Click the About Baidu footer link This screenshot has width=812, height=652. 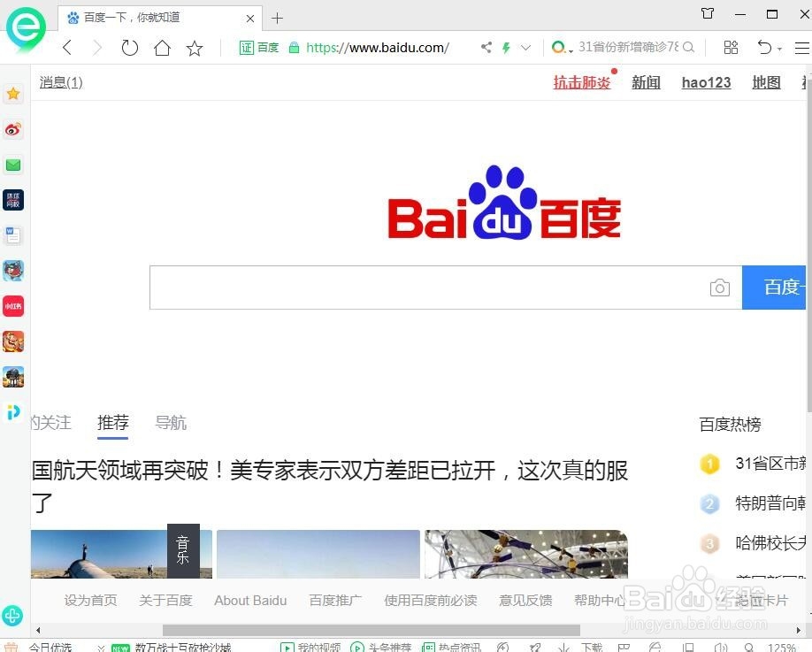[250, 601]
